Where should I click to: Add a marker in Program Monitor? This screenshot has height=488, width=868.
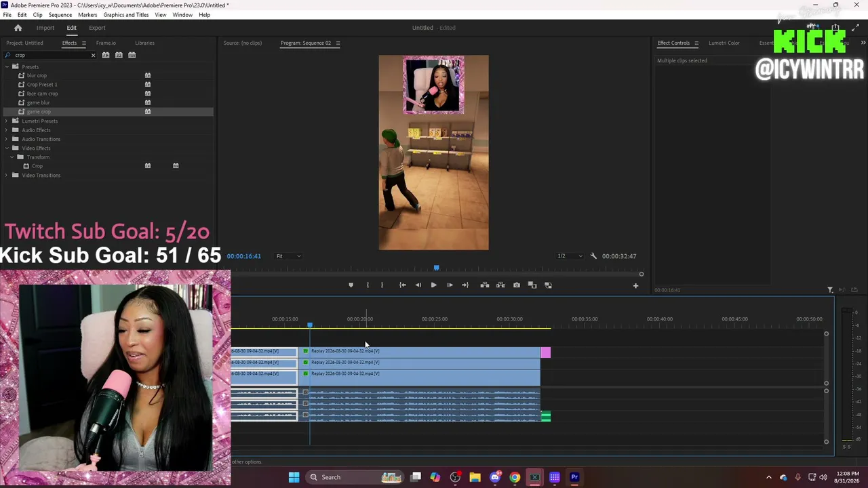(351, 285)
